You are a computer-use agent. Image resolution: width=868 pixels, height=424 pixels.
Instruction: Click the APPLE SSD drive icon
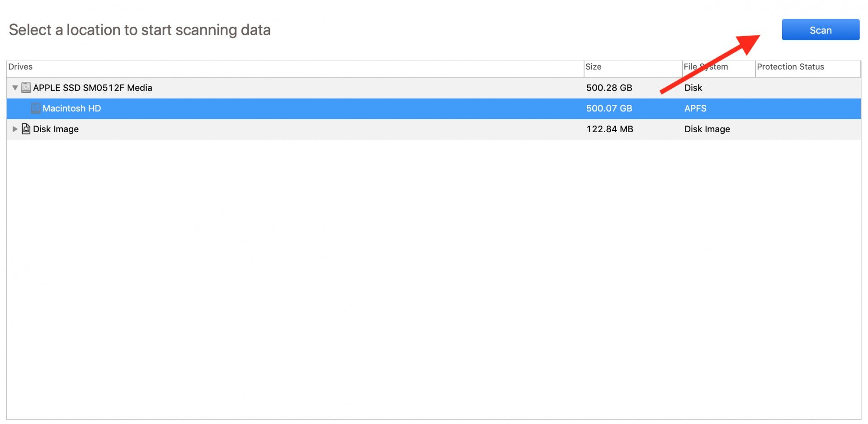26,87
